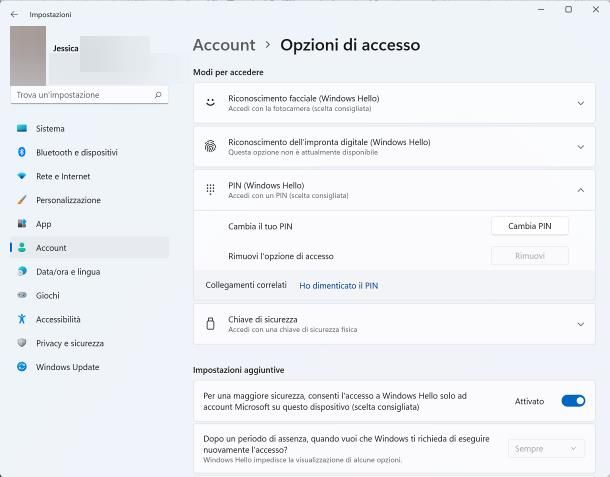The image size is (610, 477).
Task: Expand Riconoscimento facciale chevron
Action: click(x=580, y=103)
